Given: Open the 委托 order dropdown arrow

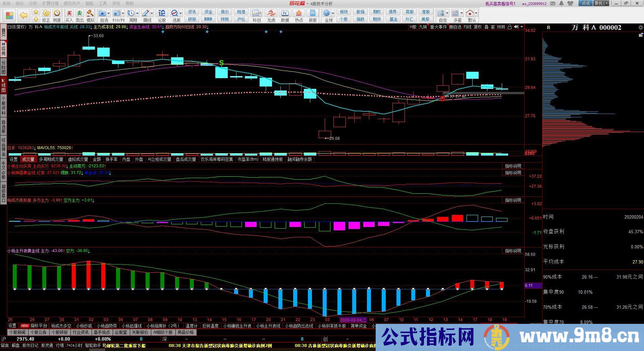Looking at the screenshot, I should coord(606,3).
